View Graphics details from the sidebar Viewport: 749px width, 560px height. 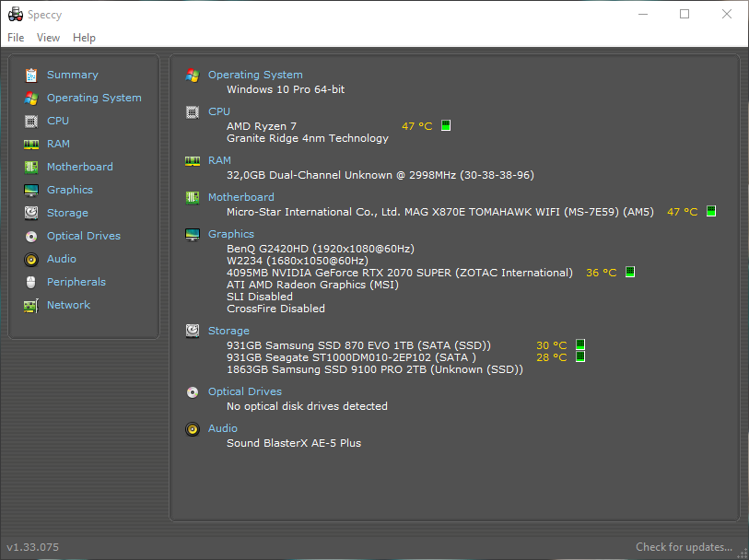70,190
